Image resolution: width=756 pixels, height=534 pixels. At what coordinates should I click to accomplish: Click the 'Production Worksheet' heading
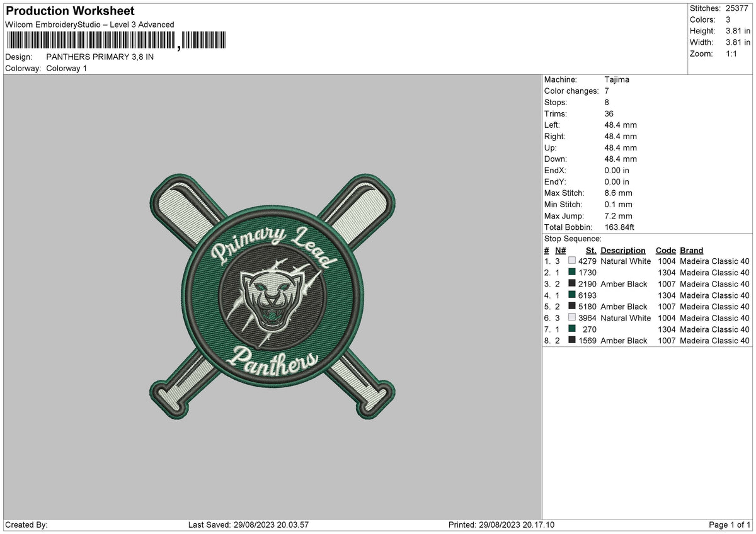70,11
